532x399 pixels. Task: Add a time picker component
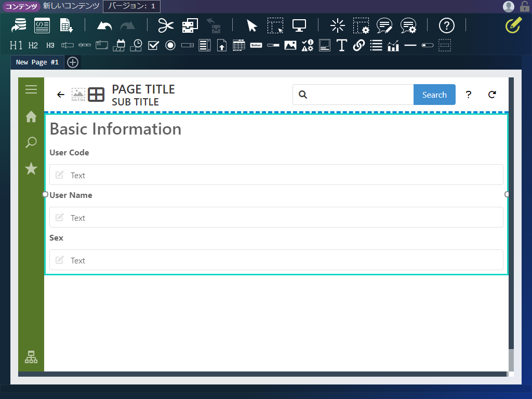(x=136, y=45)
